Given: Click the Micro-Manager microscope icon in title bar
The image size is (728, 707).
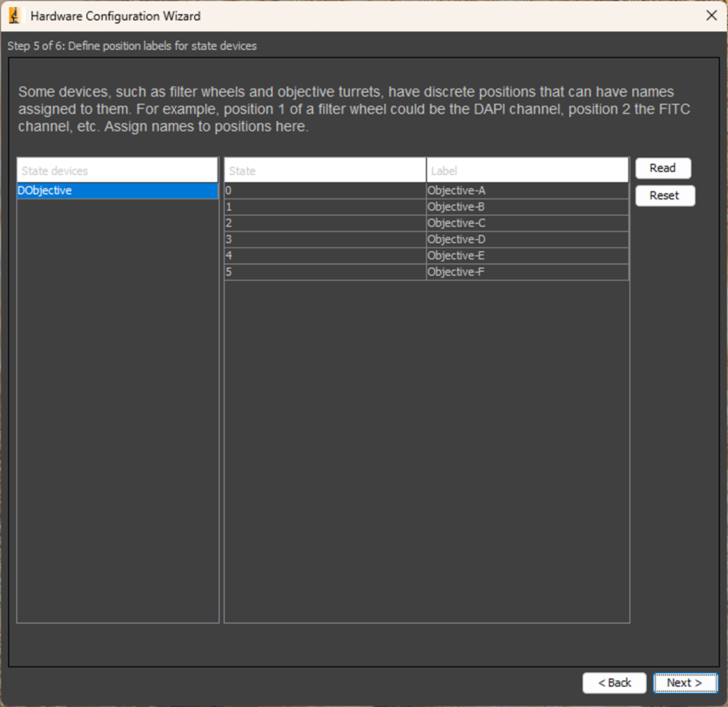Looking at the screenshot, I should [15, 16].
